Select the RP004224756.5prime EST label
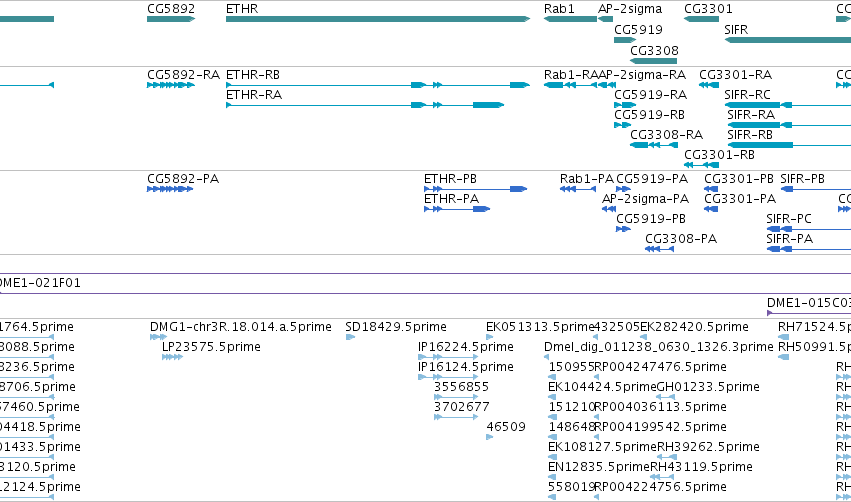 pyautogui.click(x=661, y=487)
